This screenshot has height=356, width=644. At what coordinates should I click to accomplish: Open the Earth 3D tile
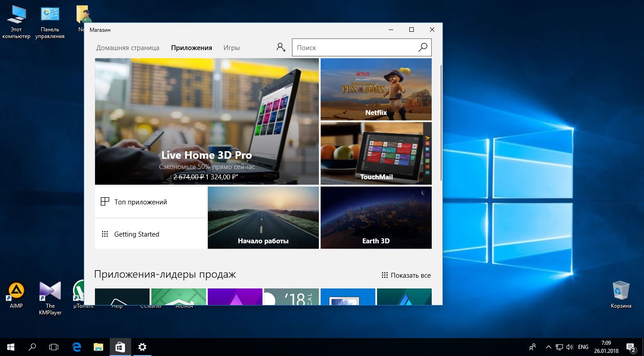click(x=376, y=217)
